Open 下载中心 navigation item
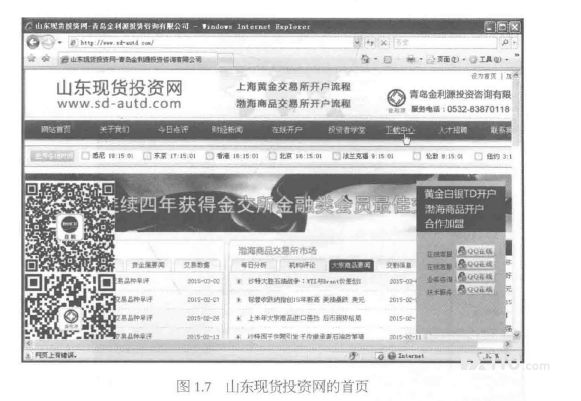 [400, 130]
